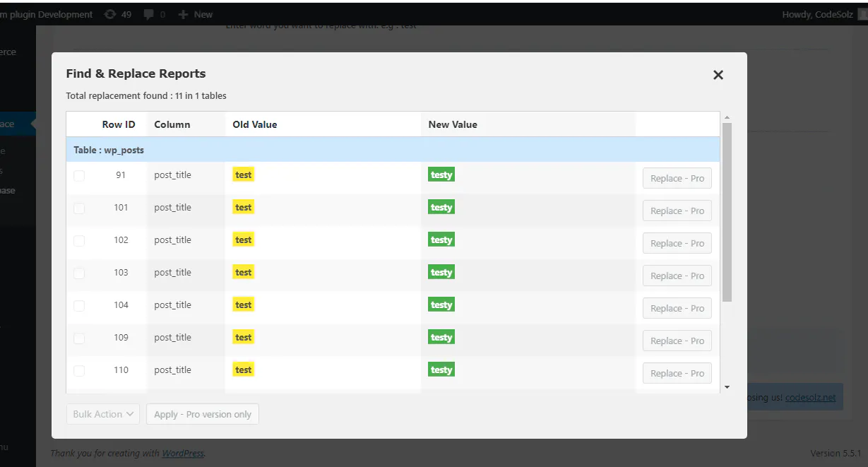
Task: Open the Bulk Action dropdown
Action: (103, 414)
